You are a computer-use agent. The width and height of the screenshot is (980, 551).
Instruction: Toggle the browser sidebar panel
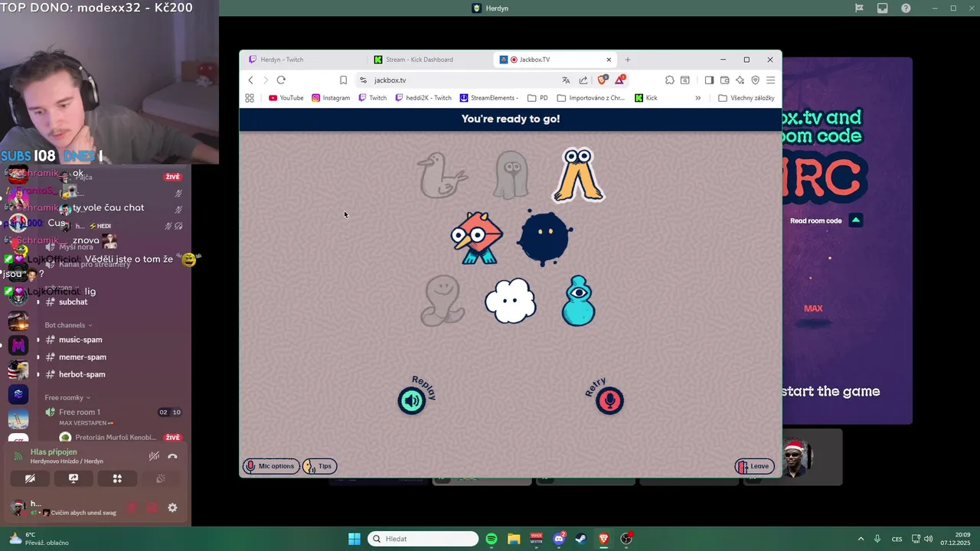pos(709,80)
